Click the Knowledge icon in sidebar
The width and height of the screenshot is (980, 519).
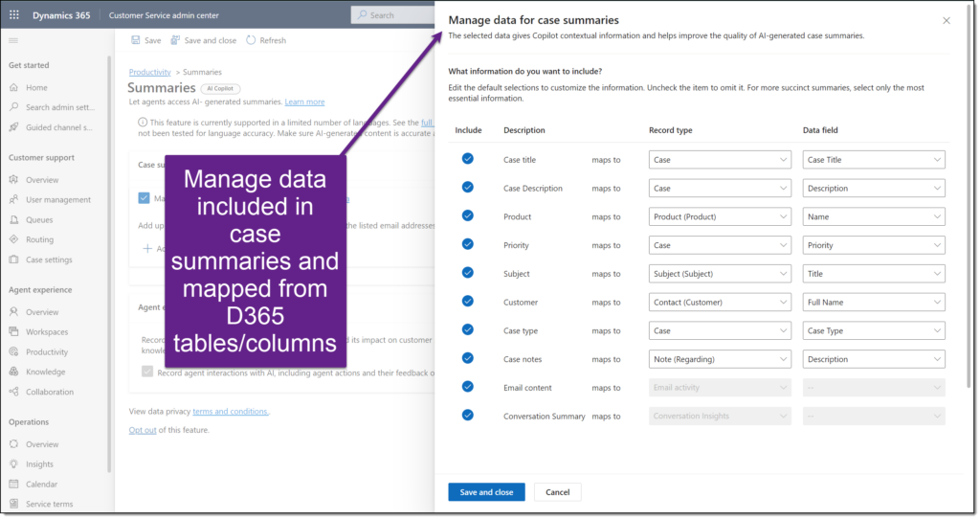(x=13, y=372)
